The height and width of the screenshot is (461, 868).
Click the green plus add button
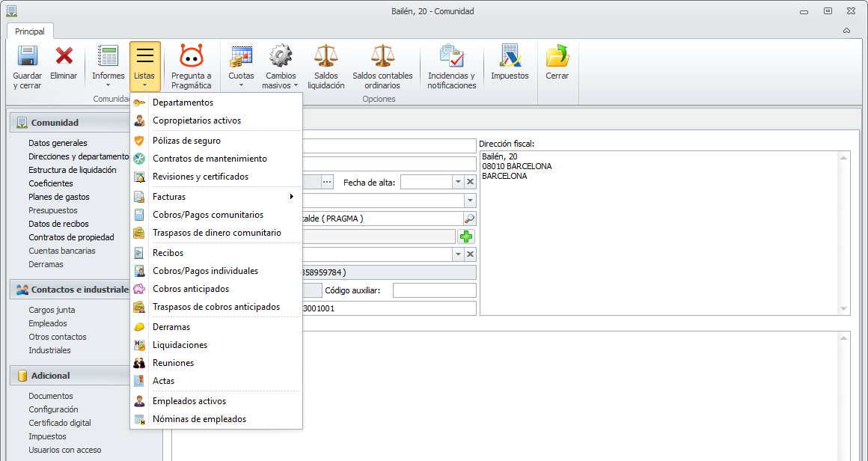point(466,236)
